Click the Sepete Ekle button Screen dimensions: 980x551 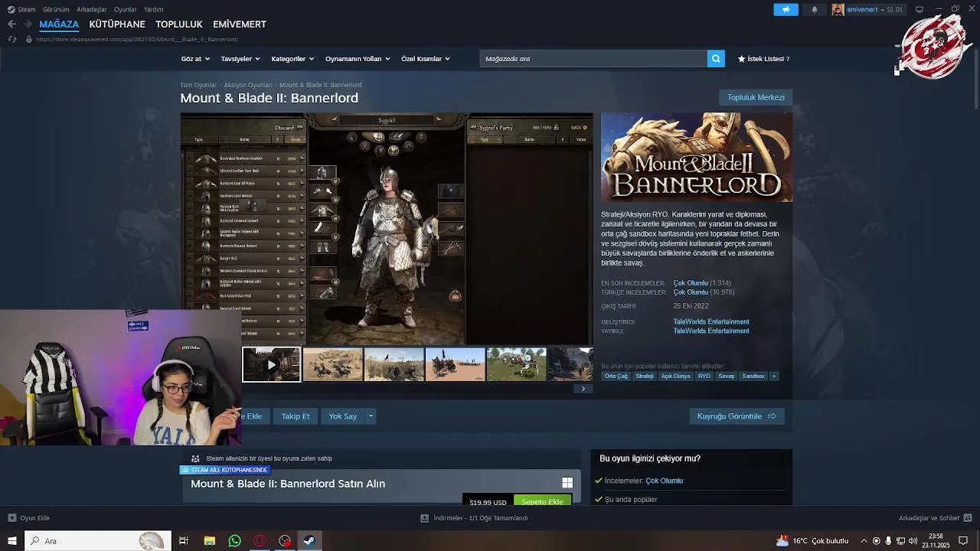542,501
